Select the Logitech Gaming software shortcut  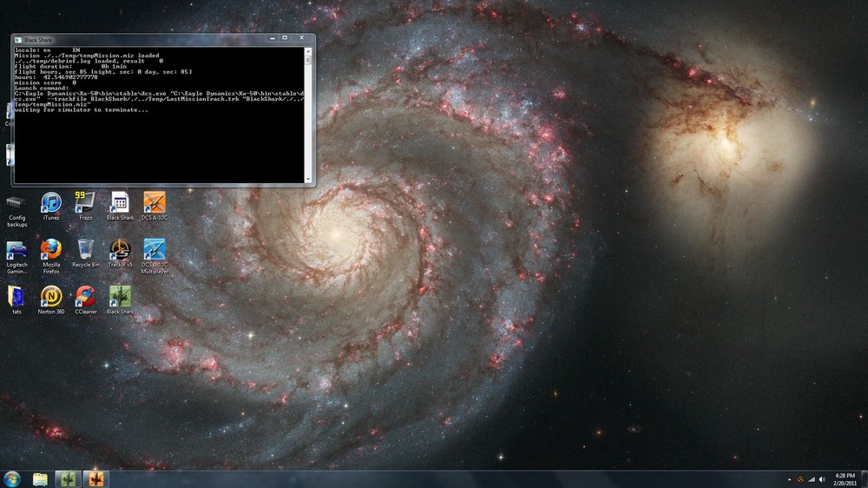16,256
